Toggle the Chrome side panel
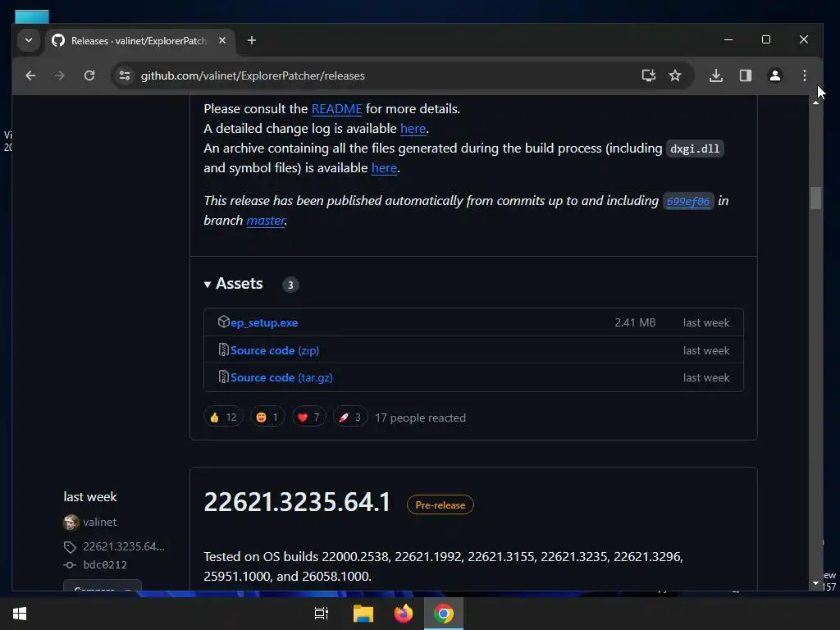The width and height of the screenshot is (840, 630). tap(745, 75)
